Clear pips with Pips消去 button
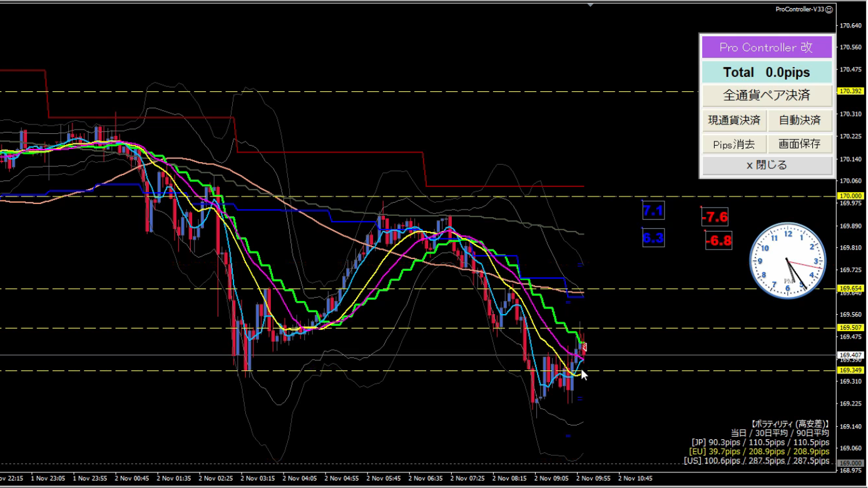Screen dimensions: 868x488 (734, 144)
